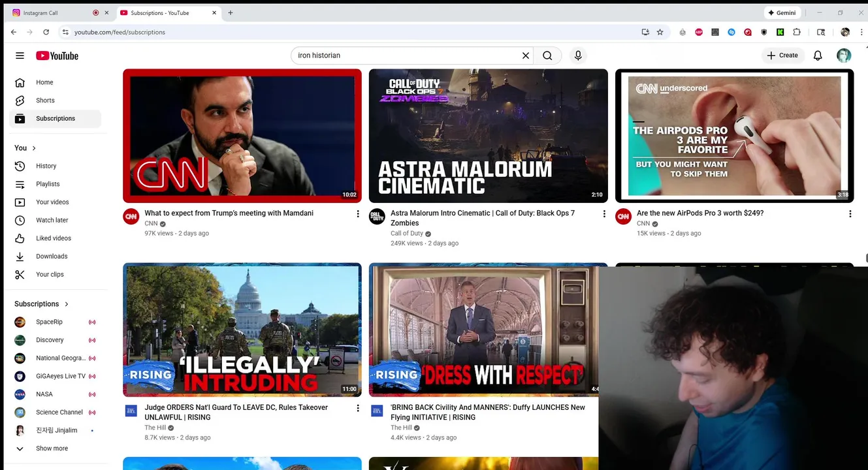Start voice search with the microphone
868x470 pixels.
tap(578, 56)
